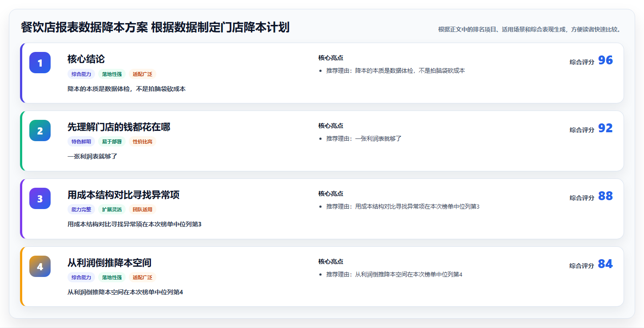
Task: Click 综合评分 label beside score 84
Action: (x=582, y=266)
